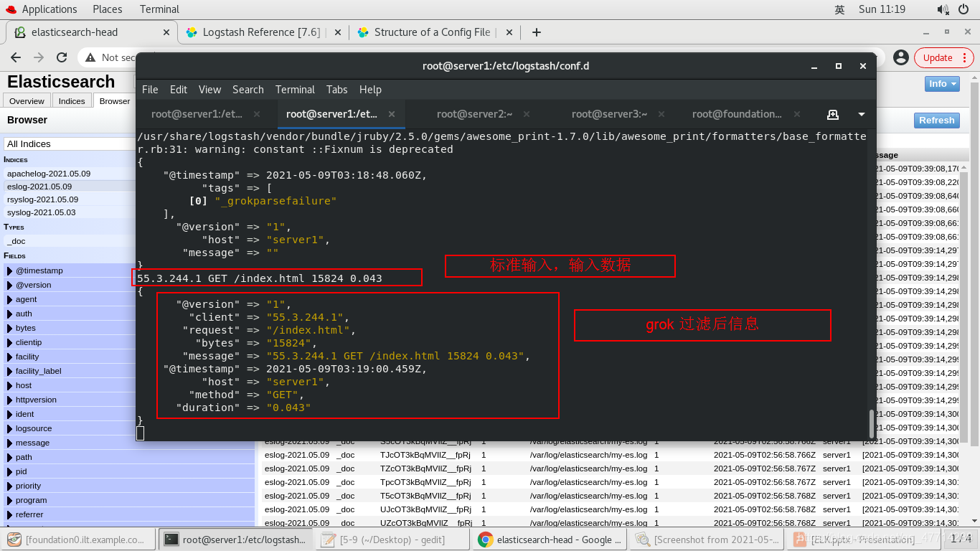980x551 pixels.
Task: Click the browser forward arrow
Action: [39, 57]
